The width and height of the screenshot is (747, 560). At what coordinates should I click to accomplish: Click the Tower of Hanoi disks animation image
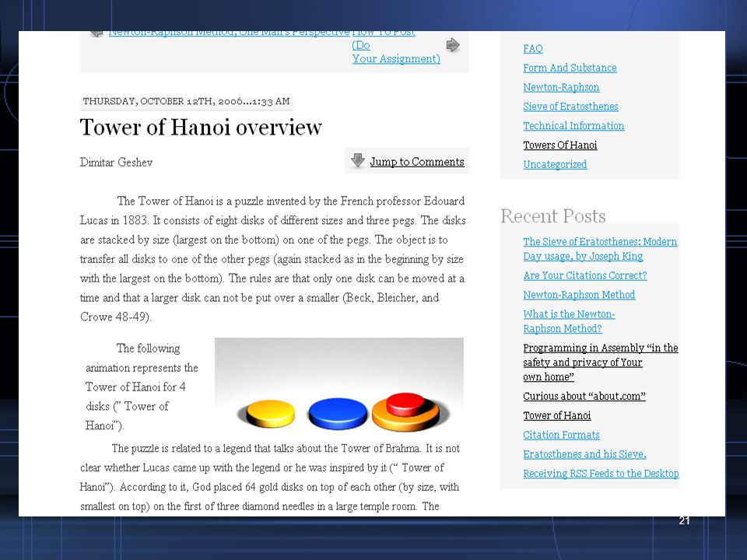[339, 386]
